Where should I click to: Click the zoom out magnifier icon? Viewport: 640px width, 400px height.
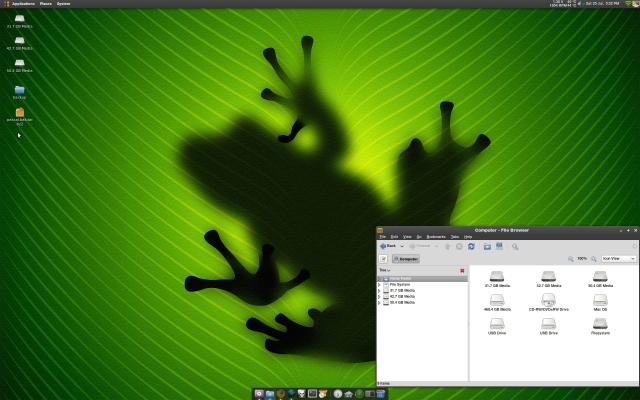(x=571, y=259)
